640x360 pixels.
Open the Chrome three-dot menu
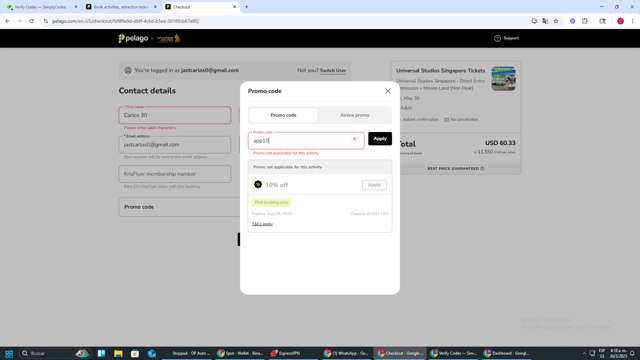632,21
